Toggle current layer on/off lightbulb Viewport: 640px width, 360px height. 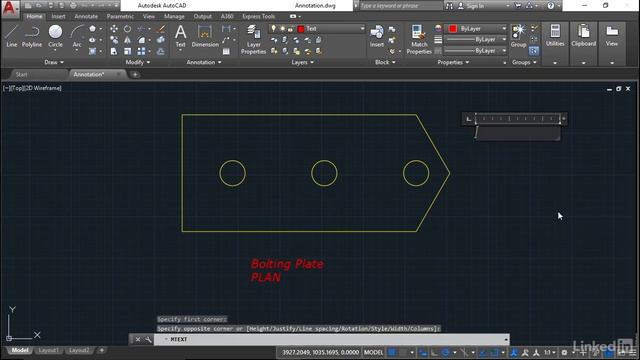click(x=273, y=29)
